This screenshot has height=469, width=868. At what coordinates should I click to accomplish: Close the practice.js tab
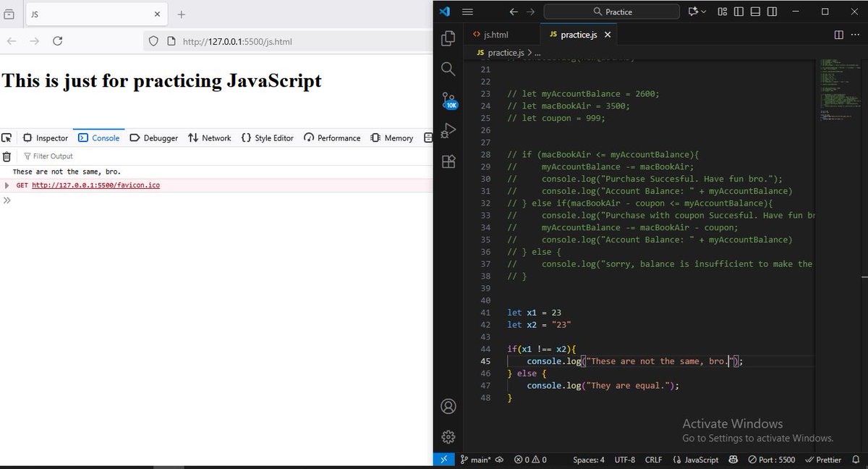[x=608, y=35]
